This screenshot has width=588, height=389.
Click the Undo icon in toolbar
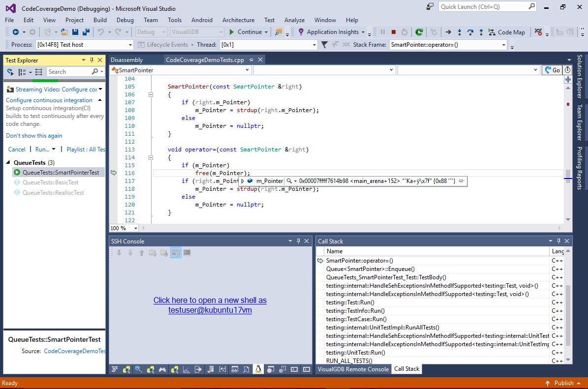click(x=101, y=32)
